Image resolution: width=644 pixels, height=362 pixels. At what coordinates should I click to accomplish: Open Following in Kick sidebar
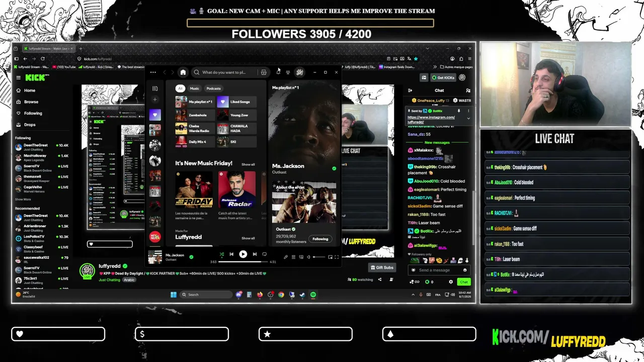click(x=33, y=113)
